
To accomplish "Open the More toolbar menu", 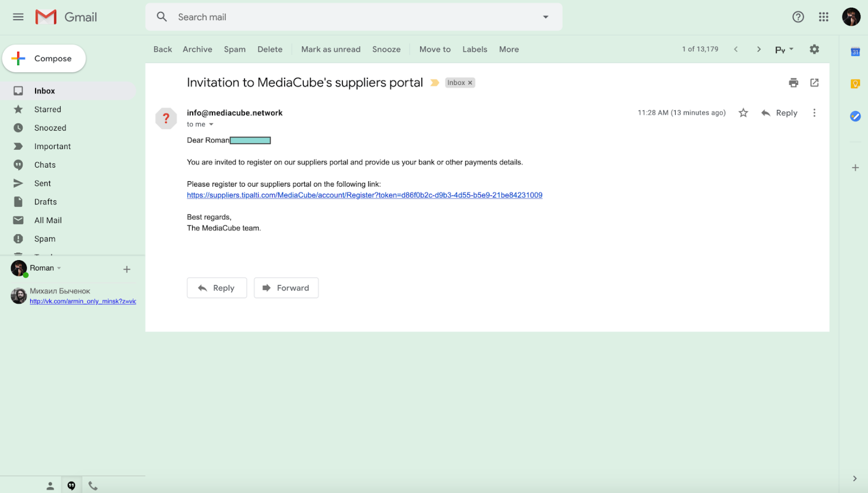I will 509,49.
